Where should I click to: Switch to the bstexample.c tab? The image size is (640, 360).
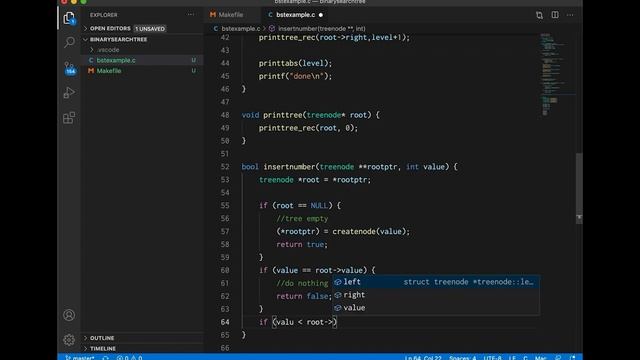[295, 15]
